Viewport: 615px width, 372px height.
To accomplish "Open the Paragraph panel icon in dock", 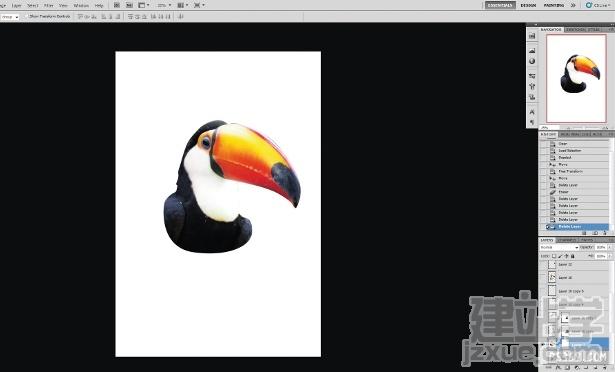I will (x=532, y=122).
